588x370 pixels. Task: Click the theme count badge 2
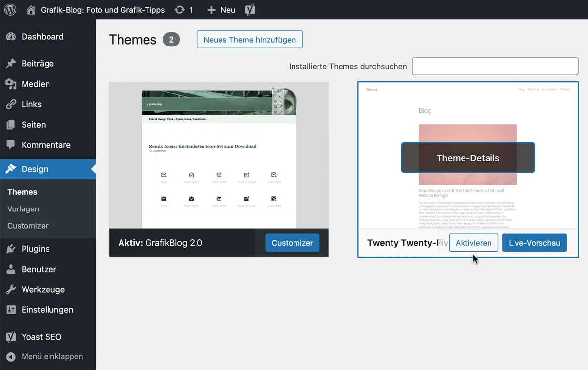171,40
